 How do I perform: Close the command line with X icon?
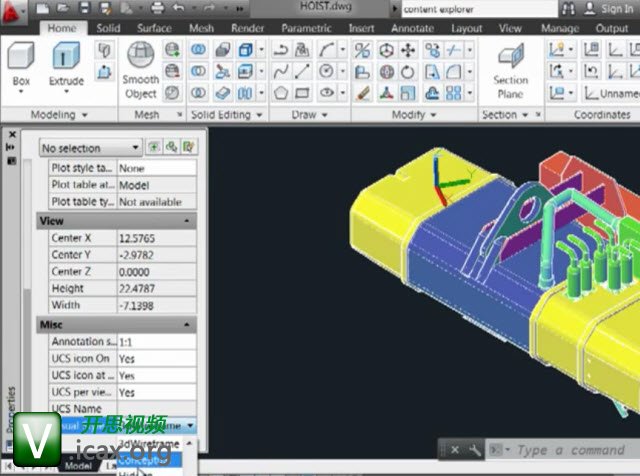[456, 450]
